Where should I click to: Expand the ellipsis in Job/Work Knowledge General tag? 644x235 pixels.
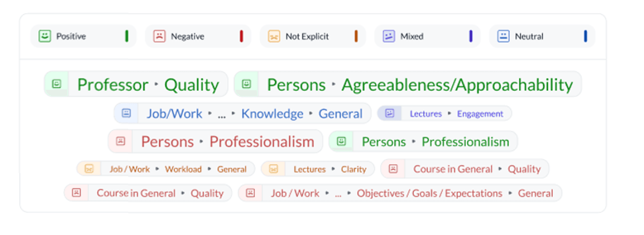221,114
